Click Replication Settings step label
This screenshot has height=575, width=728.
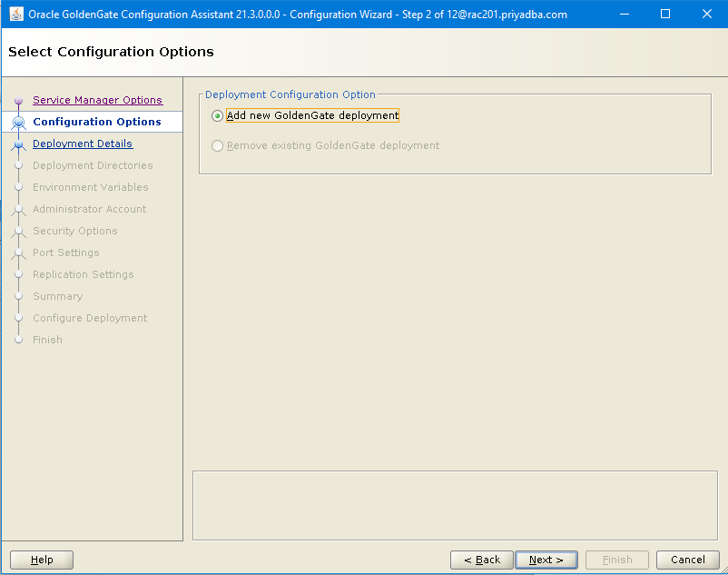(x=84, y=274)
